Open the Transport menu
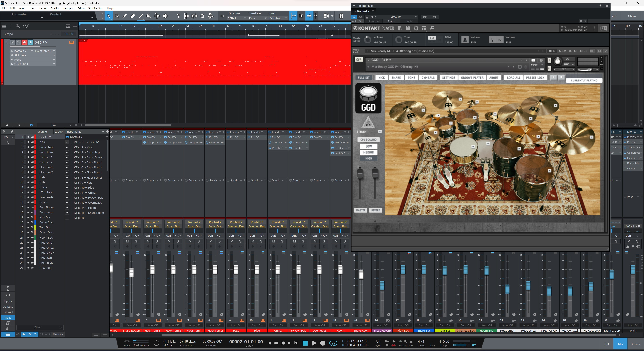This screenshot has height=351, width=644. click(x=68, y=8)
